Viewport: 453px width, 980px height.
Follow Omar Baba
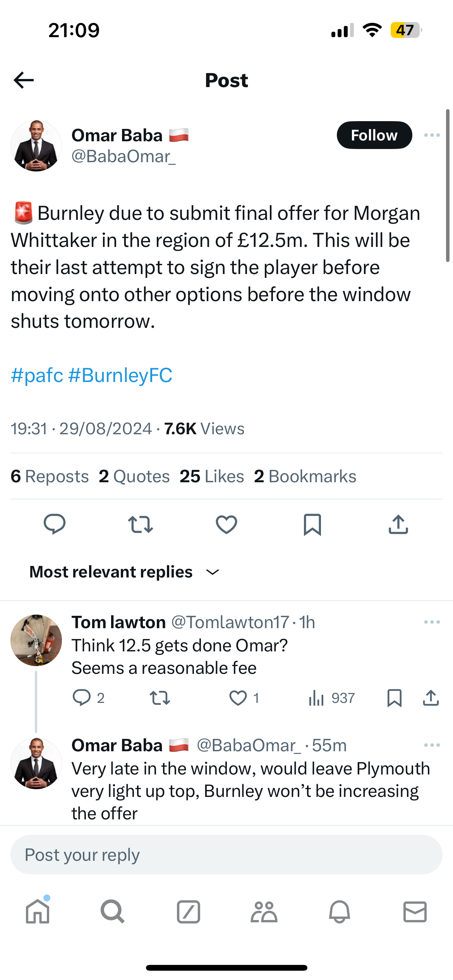click(374, 135)
